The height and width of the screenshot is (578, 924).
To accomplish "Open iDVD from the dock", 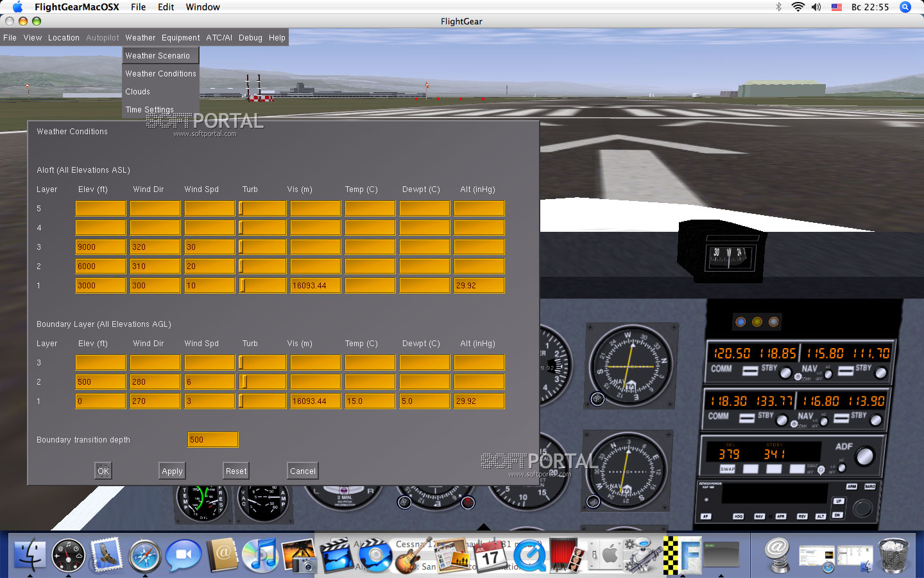I will (x=375, y=556).
